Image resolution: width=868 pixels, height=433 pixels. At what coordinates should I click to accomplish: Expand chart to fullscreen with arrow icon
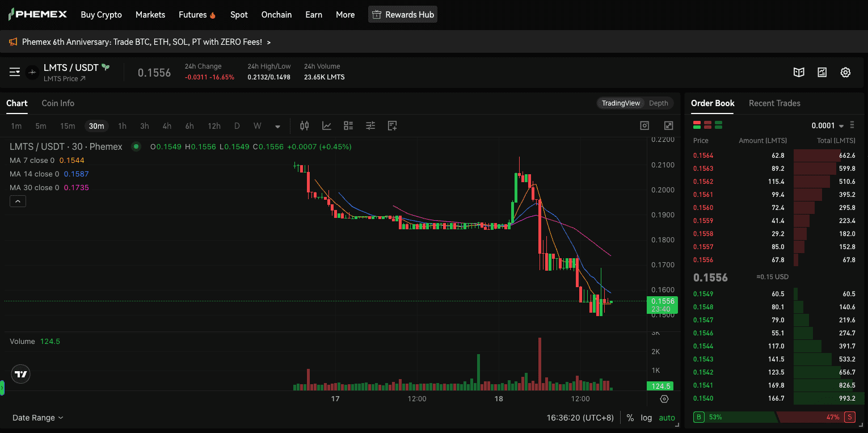[x=668, y=125]
